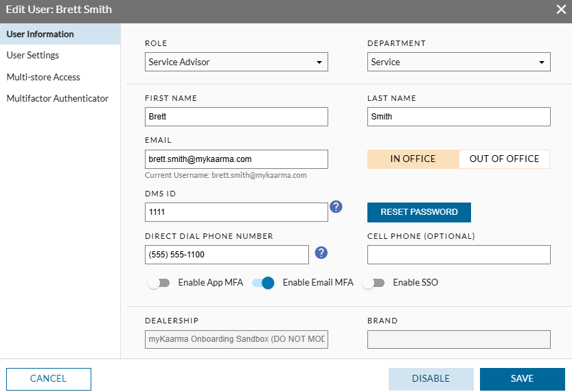Turn off Enable Email MFA switch
The width and height of the screenshot is (572, 392).
point(263,283)
